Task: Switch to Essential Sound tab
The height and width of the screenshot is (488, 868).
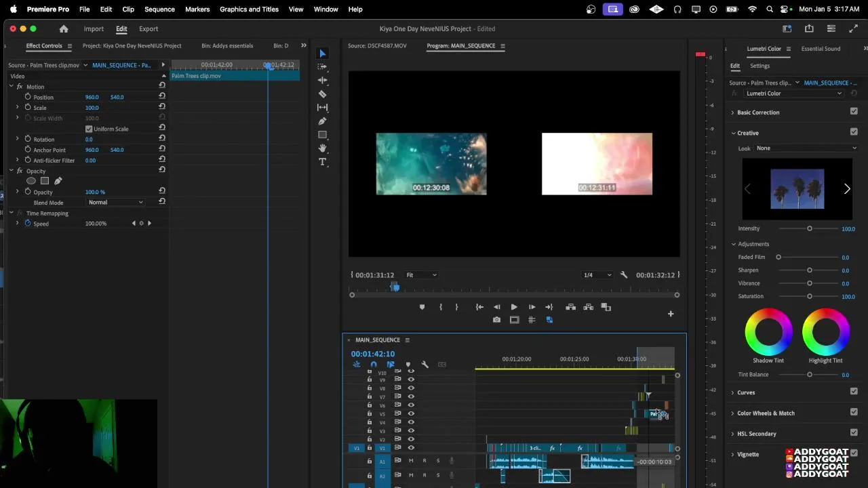Action: 821,49
